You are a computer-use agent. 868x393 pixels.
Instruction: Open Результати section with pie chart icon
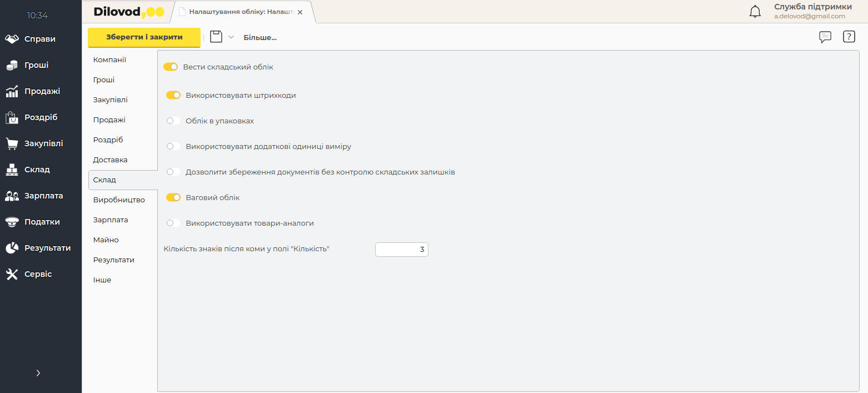pyautogui.click(x=47, y=248)
